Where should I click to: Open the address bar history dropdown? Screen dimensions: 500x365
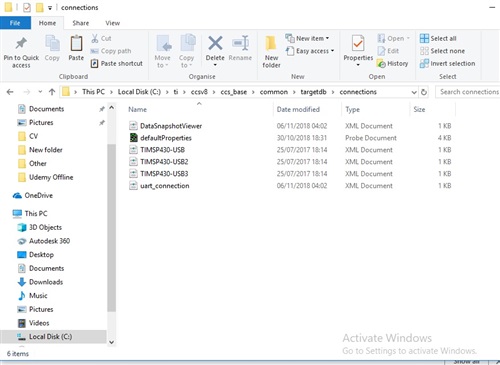(414, 92)
